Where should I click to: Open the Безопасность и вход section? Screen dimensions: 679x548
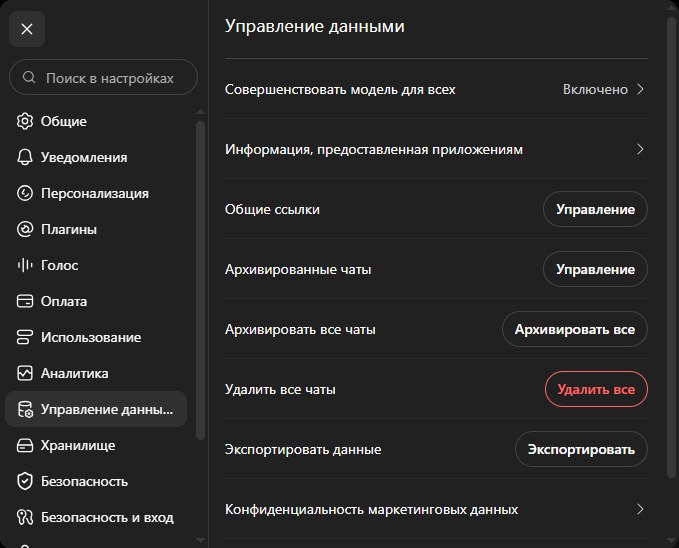click(96, 517)
